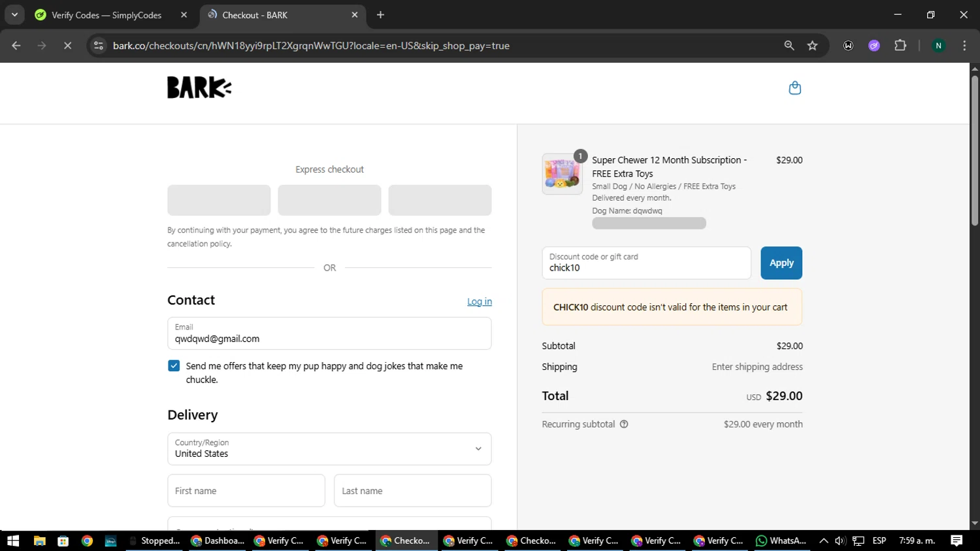Open WhatsApp from the taskbar
Viewport: 980px width, 551px height.
point(781,541)
